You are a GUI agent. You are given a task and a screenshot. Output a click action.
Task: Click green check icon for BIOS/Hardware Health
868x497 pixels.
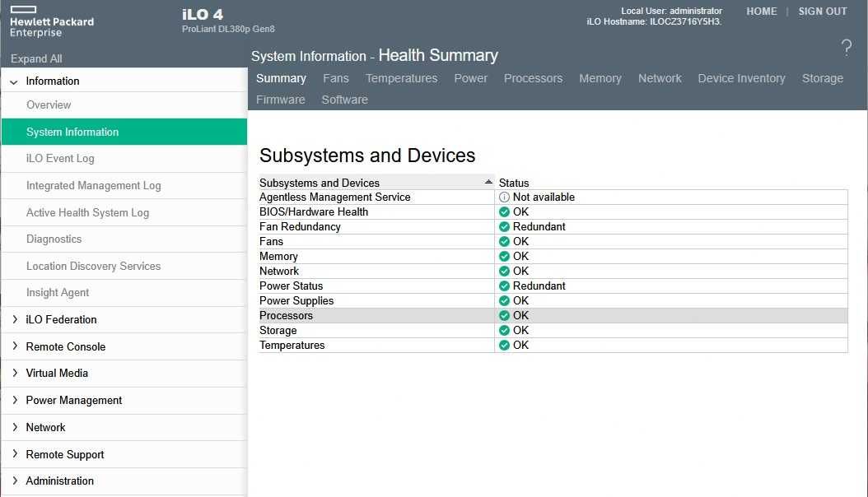pyautogui.click(x=504, y=211)
